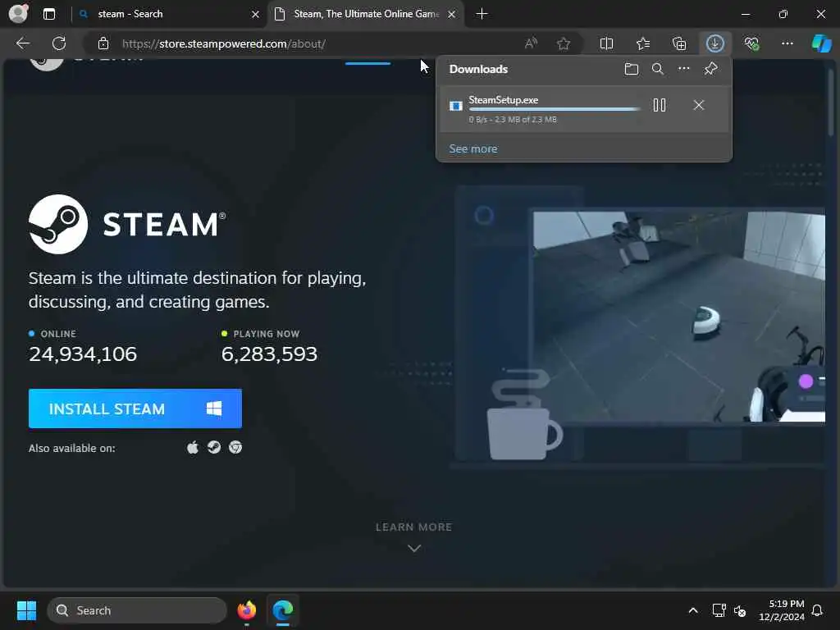This screenshot has height=630, width=840.
Task: Click the Portal gameplay video thumbnail
Action: click(x=678, y=317)
